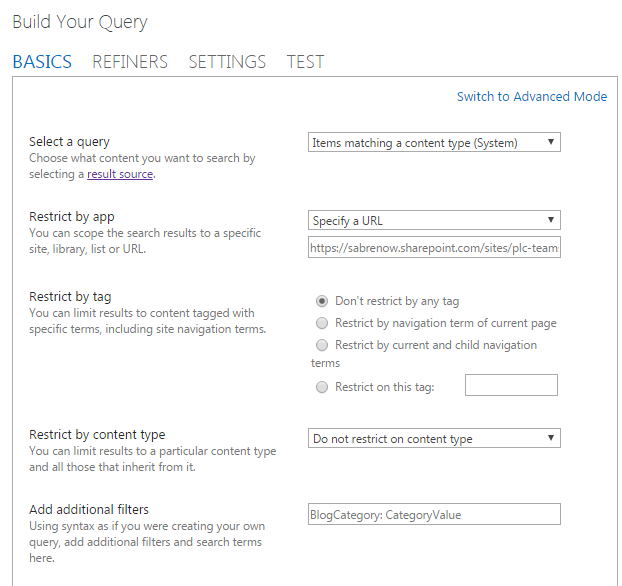Click the arrow icon beside Specify a URL
The image size is (622, 586).
(x=551, y=220)
